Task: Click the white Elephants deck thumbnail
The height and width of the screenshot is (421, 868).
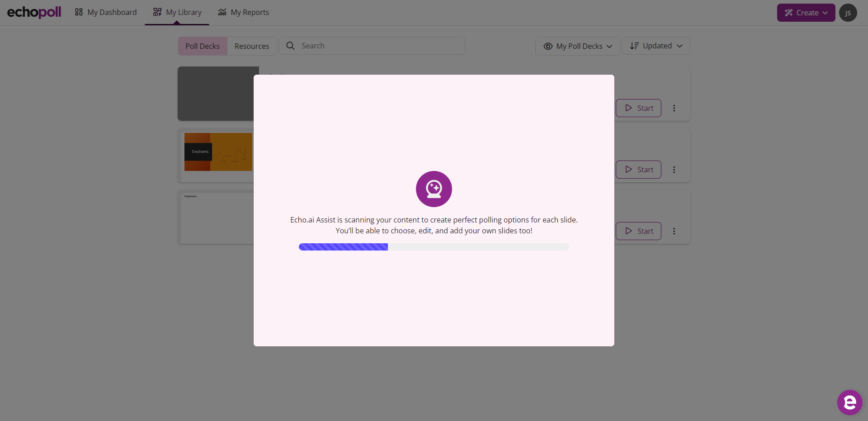Action: point(217,218)
